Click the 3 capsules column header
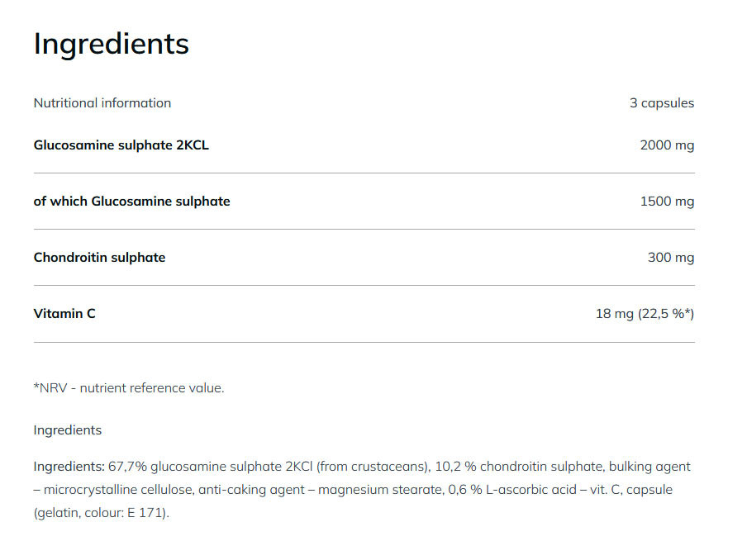This screenshot has height=560, width=747. [661, 103]
